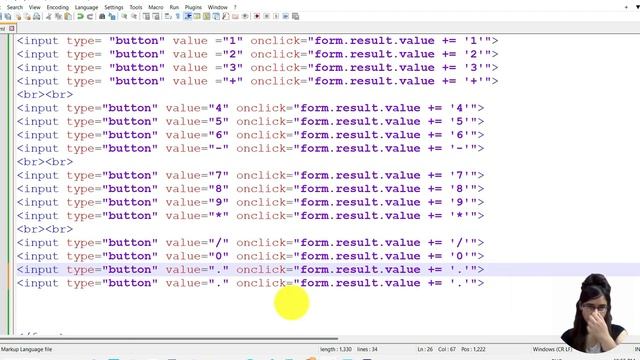Click the Stop Recording macro icon

point(267,16)
